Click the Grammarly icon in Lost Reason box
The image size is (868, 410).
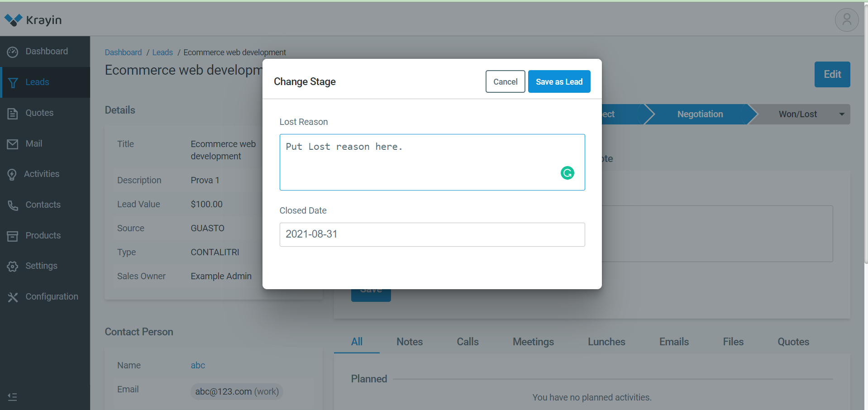(x=567, y=173)
